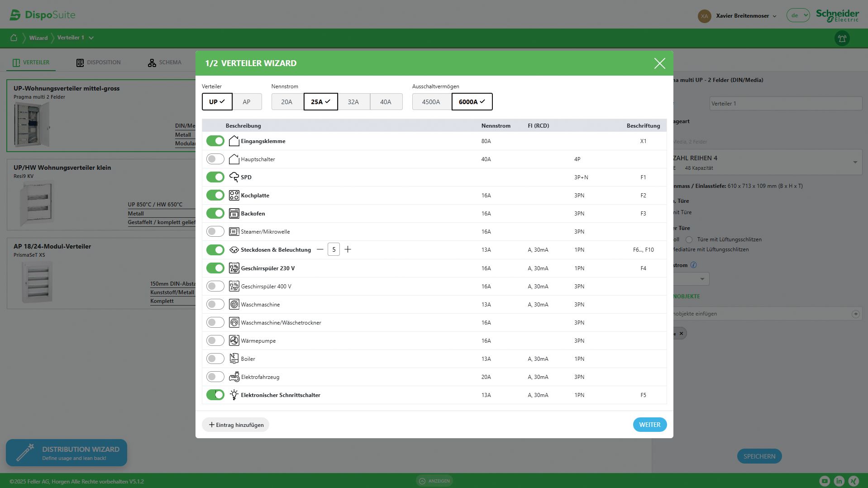Click the Xing icon in footer
Image resolution: width=868 pixels, height=488 pixels.
coord(854,481)
